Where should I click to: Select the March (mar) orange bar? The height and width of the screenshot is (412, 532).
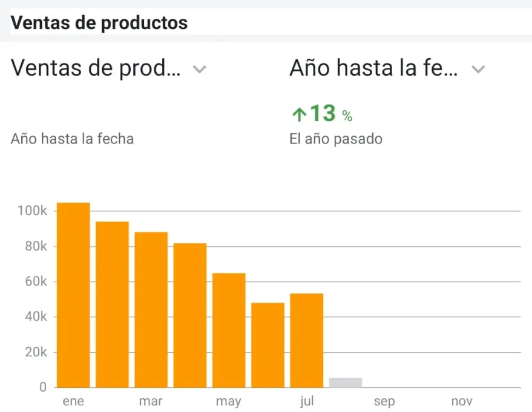tap(151, 310)
